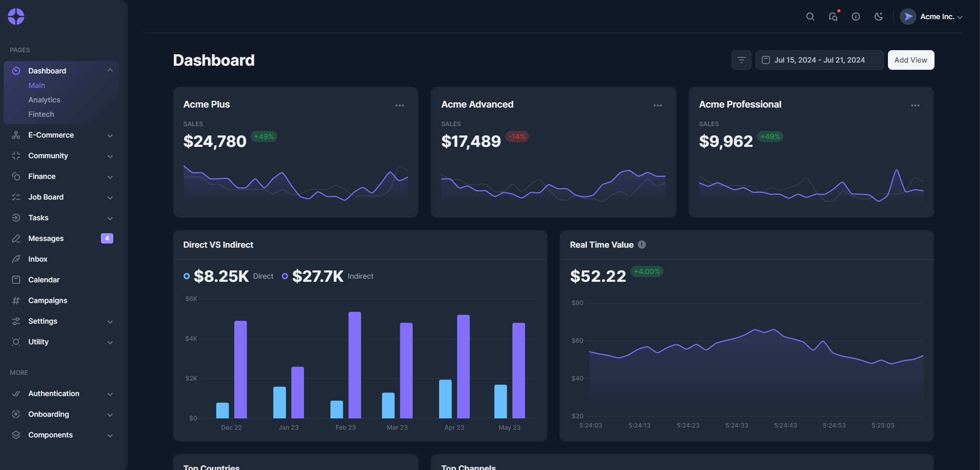Select the Calendar icon in the sidebar

16,280
